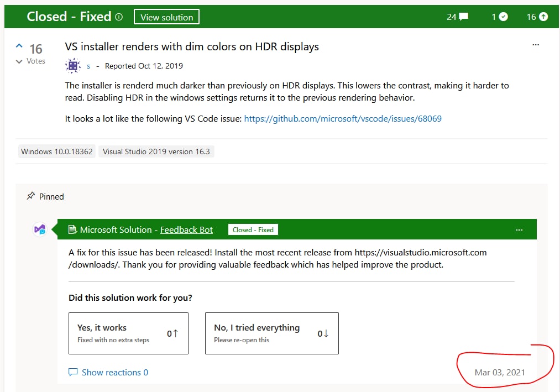This screenshot has height=392, width=560.
Task: Click the Closed - Fixed status badge
Action: [253, 230]
